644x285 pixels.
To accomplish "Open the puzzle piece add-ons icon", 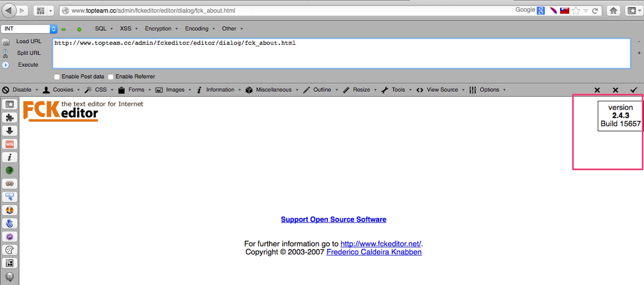I will (10, 118).
